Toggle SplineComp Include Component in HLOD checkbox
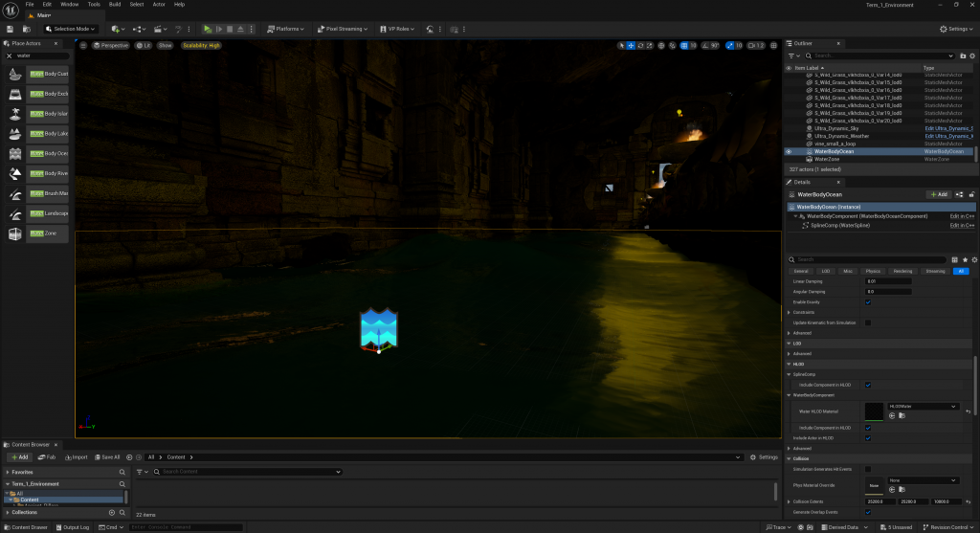This screenshot has height=533, width=980. 867,385
